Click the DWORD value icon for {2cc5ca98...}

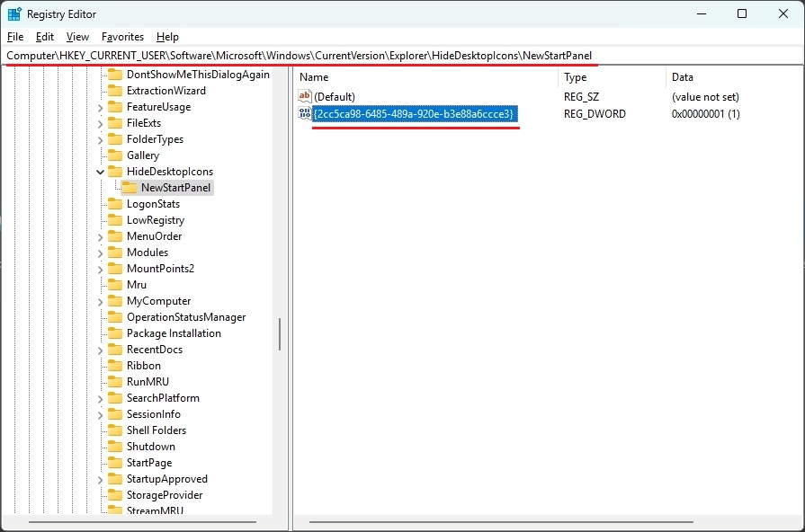304,113
